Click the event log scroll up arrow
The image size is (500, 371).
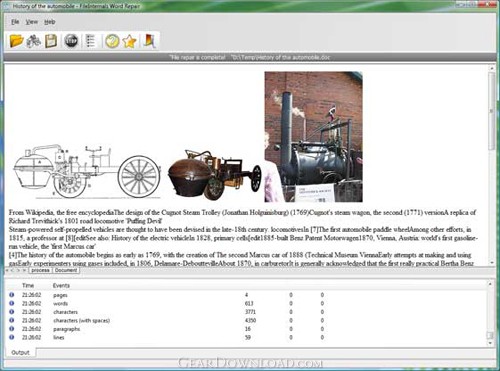490,284
